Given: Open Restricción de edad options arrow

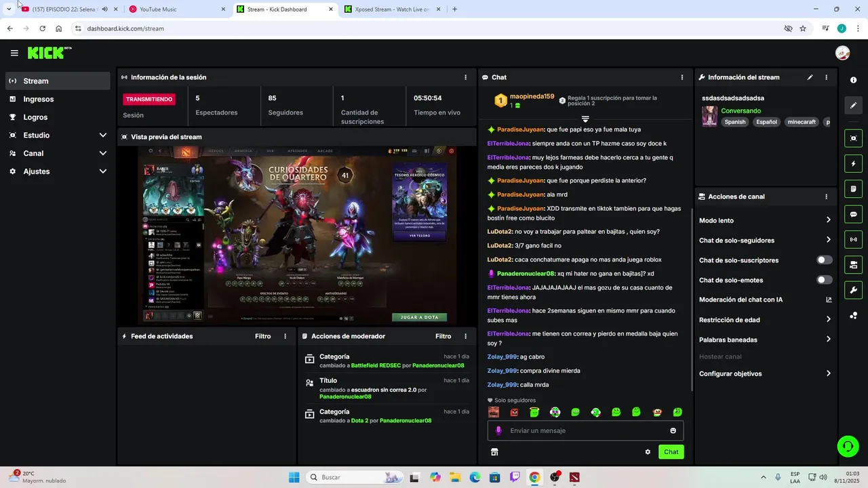Looking at the screenshot, I should pyautogui.click(x=828, y=319).
